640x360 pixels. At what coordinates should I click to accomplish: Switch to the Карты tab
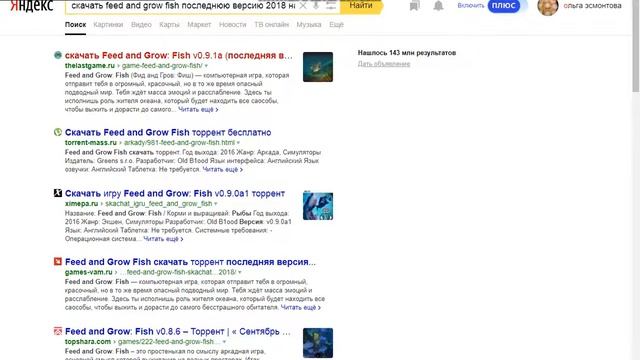tap(169, 24)
